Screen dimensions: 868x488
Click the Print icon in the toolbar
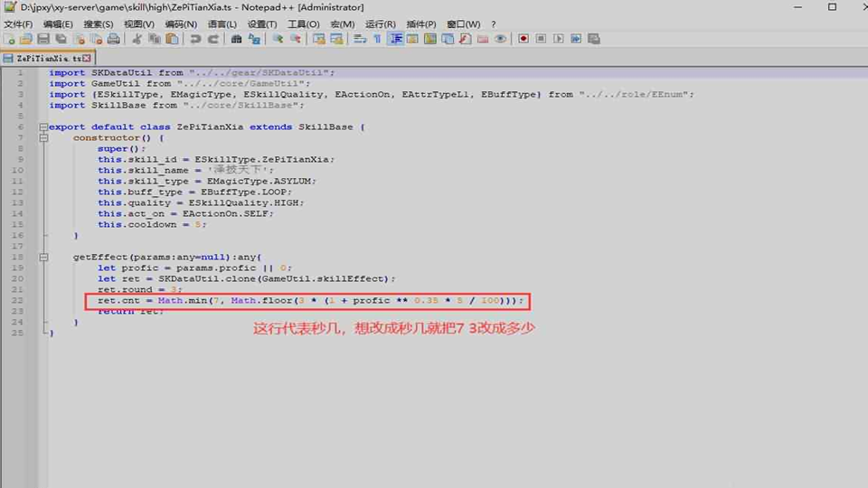pos(114,39)
